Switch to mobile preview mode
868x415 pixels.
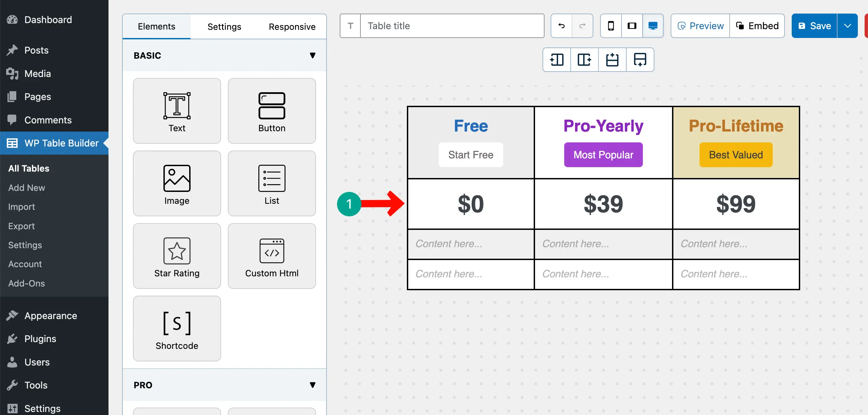[x=611, y=25]
